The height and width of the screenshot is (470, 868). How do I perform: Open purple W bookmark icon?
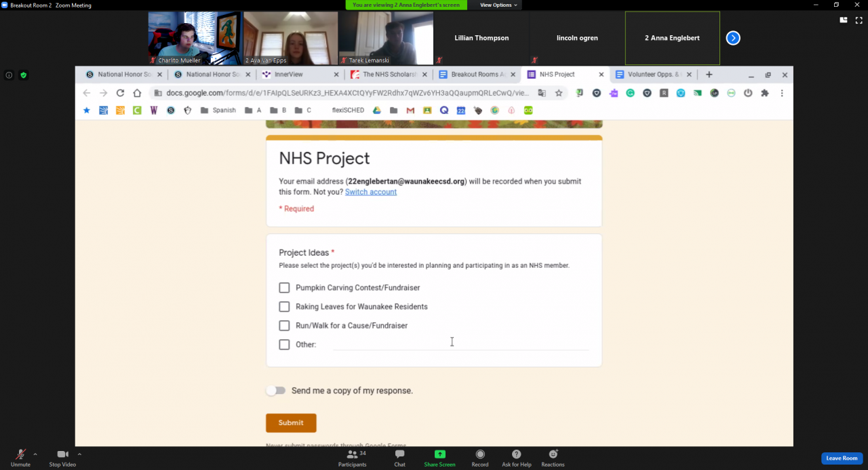point(154,110)
